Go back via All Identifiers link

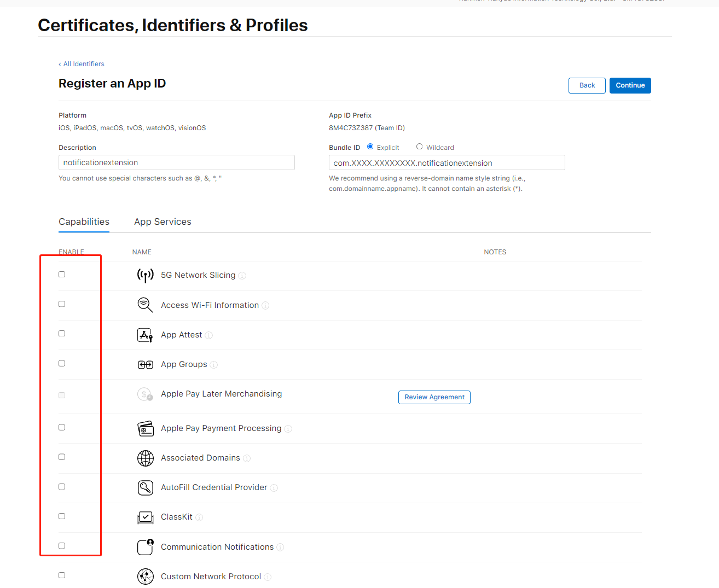[x=82, y=64]
